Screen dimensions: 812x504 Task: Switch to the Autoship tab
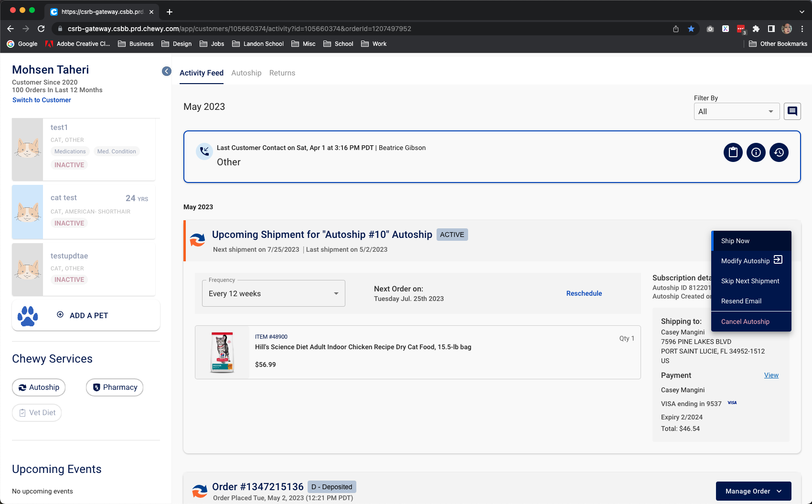point(246,73)
